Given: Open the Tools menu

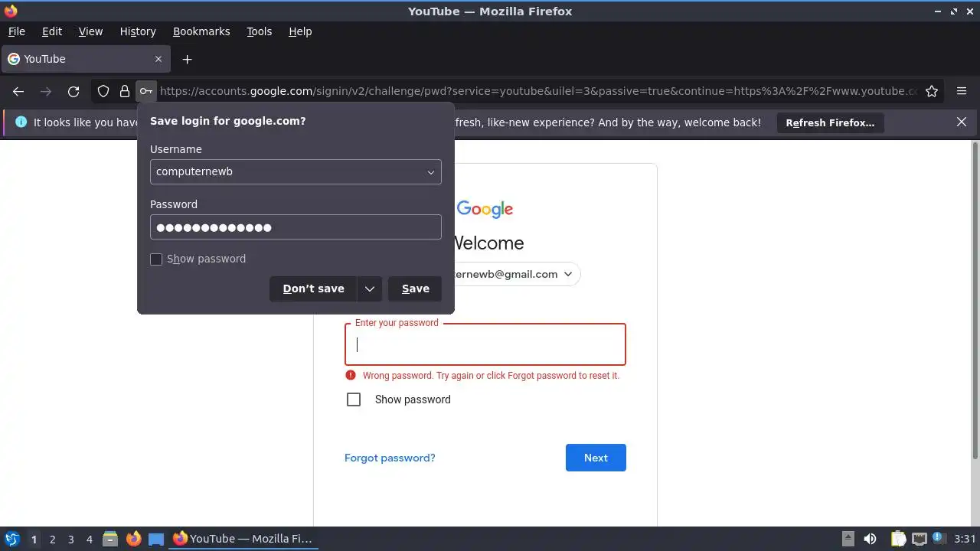Looking at the screenshot, I should (260, 31).
